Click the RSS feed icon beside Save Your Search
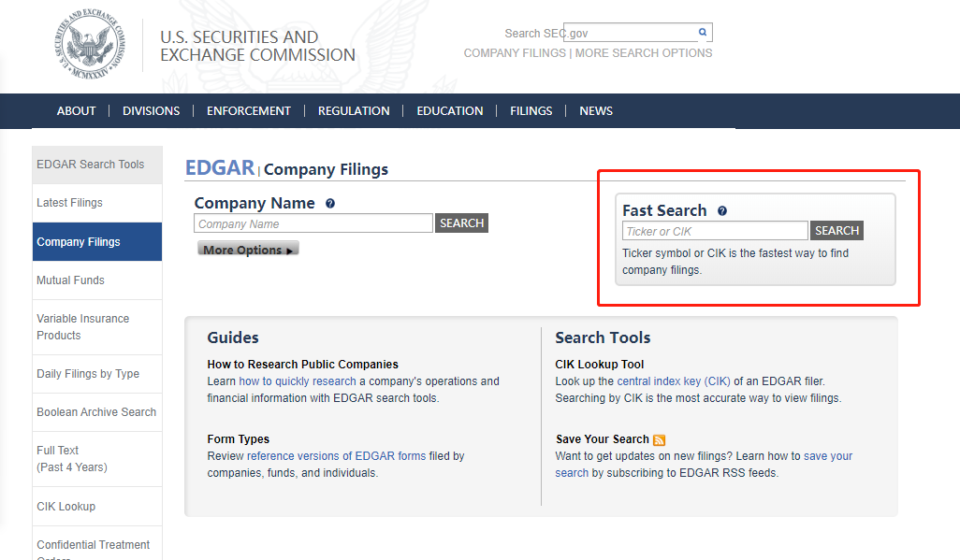This screenshot has width=960, height=560. pos(659,440)
